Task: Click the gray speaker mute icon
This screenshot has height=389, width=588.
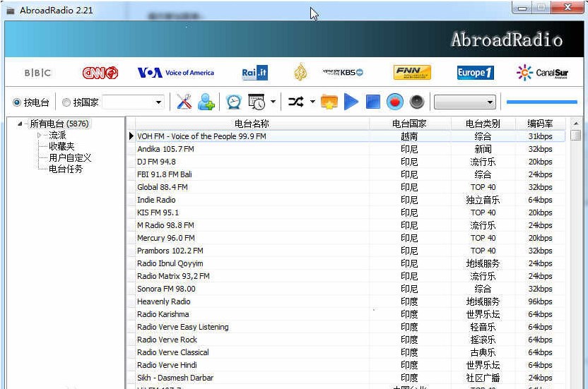Action: pyautogui.click(x=417, y=102)
